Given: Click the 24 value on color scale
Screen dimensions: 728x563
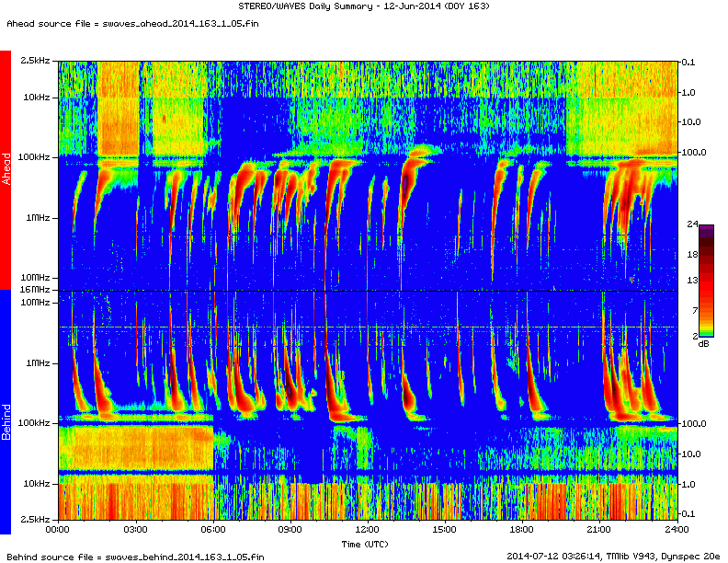Looking at the screenshot, I should (x=692, y=224).
